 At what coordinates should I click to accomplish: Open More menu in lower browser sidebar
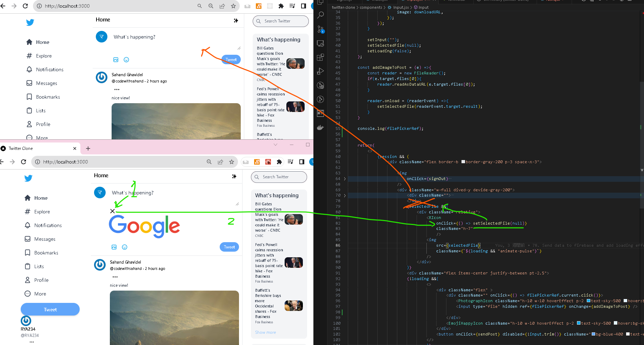pos(35,294)
